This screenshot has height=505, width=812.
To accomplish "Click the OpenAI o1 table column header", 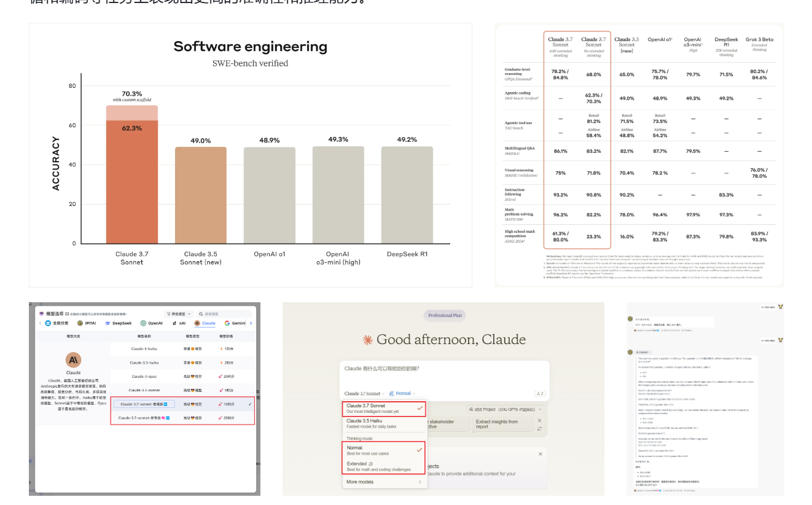I will pyautogui.click(x=660, y=39).
